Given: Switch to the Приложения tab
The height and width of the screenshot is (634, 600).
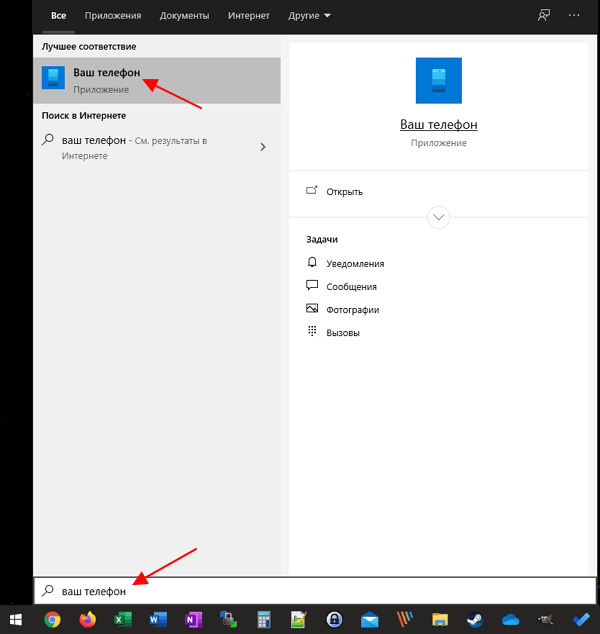Looking at the screenshot, I should click(x=113, y=16).
